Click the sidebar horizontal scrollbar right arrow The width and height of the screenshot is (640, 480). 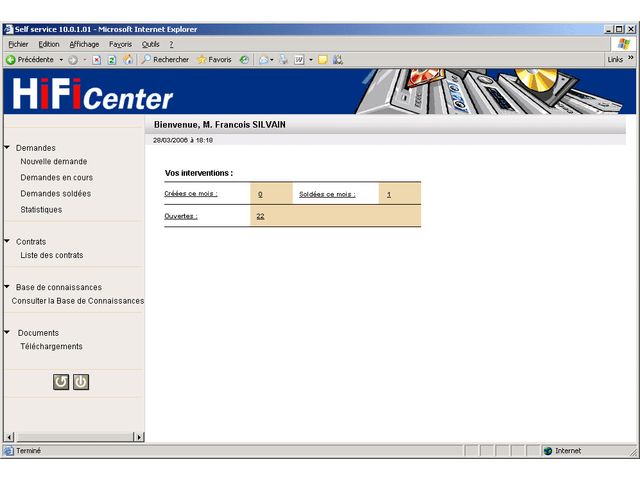pos(139,437)
